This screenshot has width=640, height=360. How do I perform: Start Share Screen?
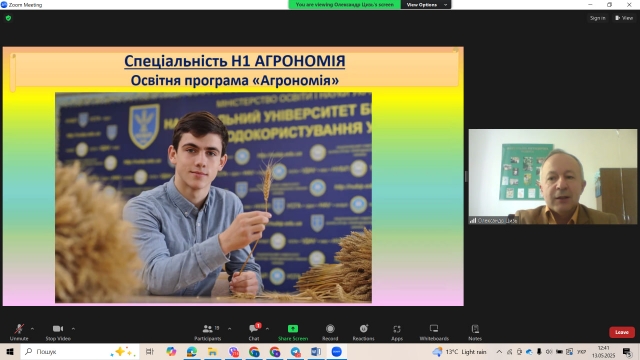coord(293,332)
